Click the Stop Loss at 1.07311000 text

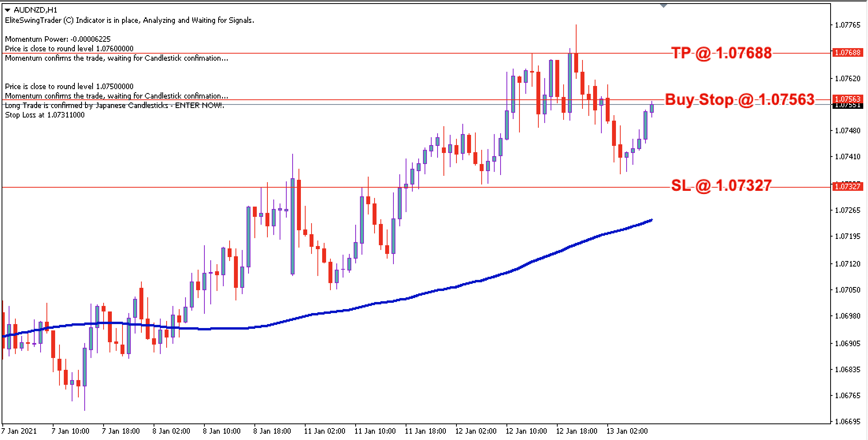tap(45, 115)
